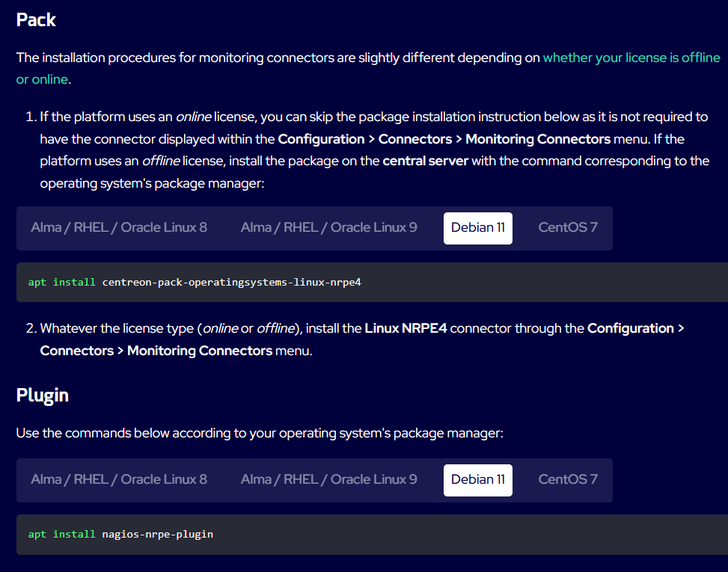Click 'Use the commands below' sentence
Screen dimensions: 728x572
260,433
